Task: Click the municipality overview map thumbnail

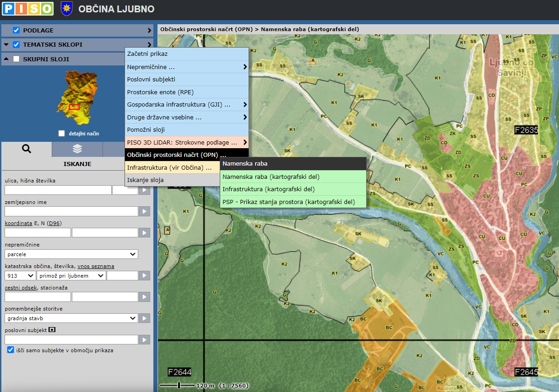Action: click(77, 98)
